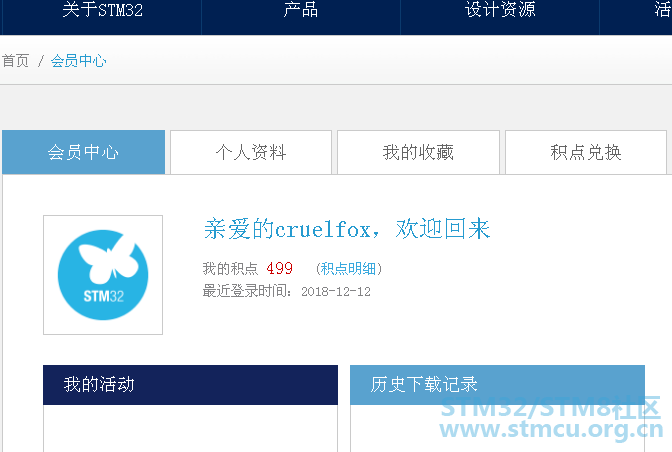Click the 我的活动 panel header

tap(190, 385)
